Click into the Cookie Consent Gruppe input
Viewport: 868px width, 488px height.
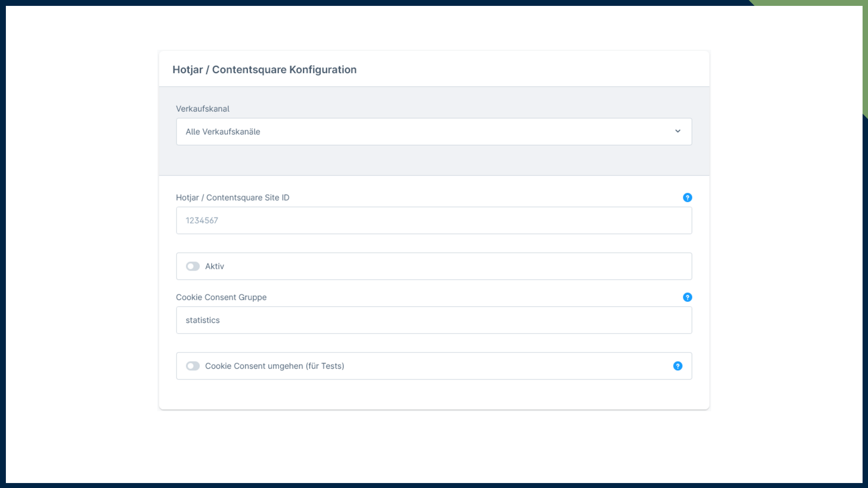(x=433, y=320)
